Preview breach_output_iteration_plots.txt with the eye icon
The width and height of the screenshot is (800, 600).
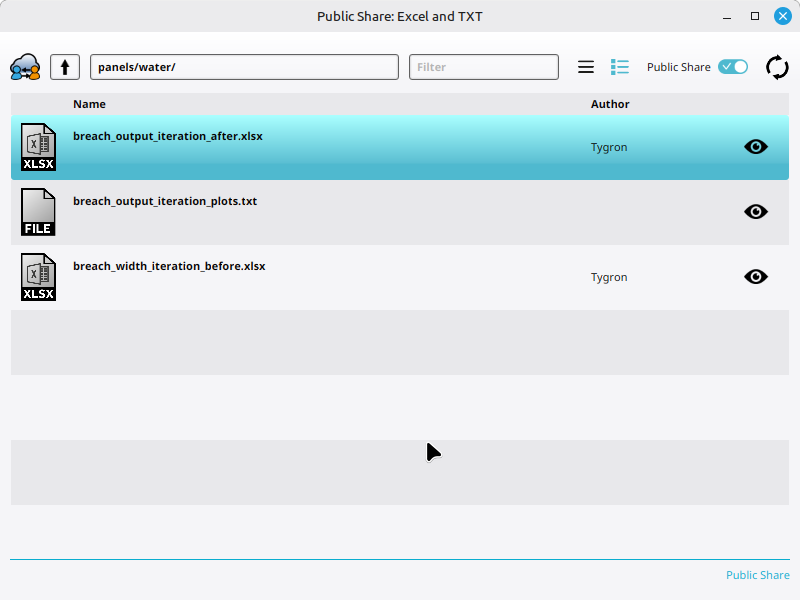coord(756,211)
